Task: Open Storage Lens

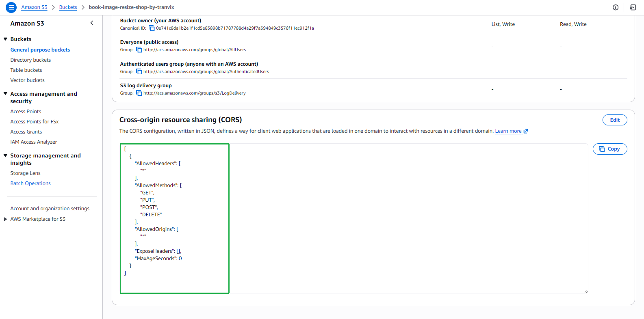Action: 25,173
